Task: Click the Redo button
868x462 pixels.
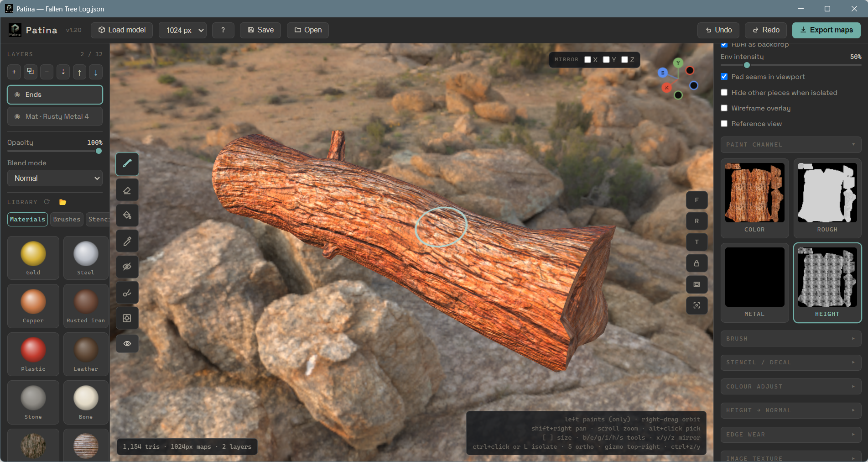Action: point(766,30)
